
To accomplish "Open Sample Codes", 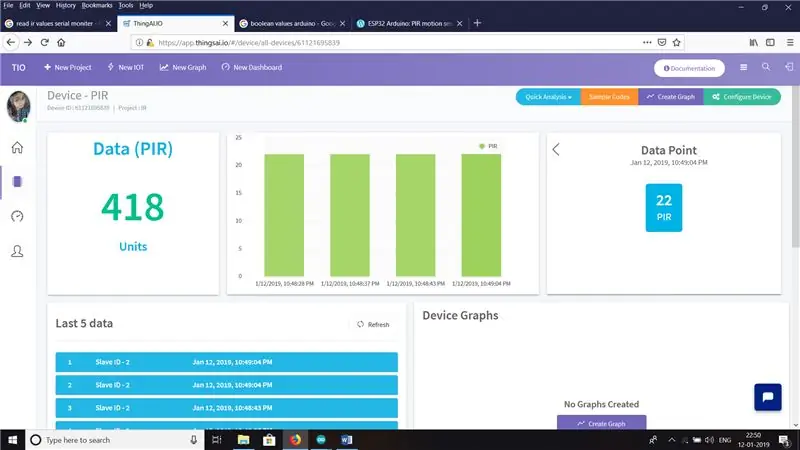I will [x=609, y=97].
